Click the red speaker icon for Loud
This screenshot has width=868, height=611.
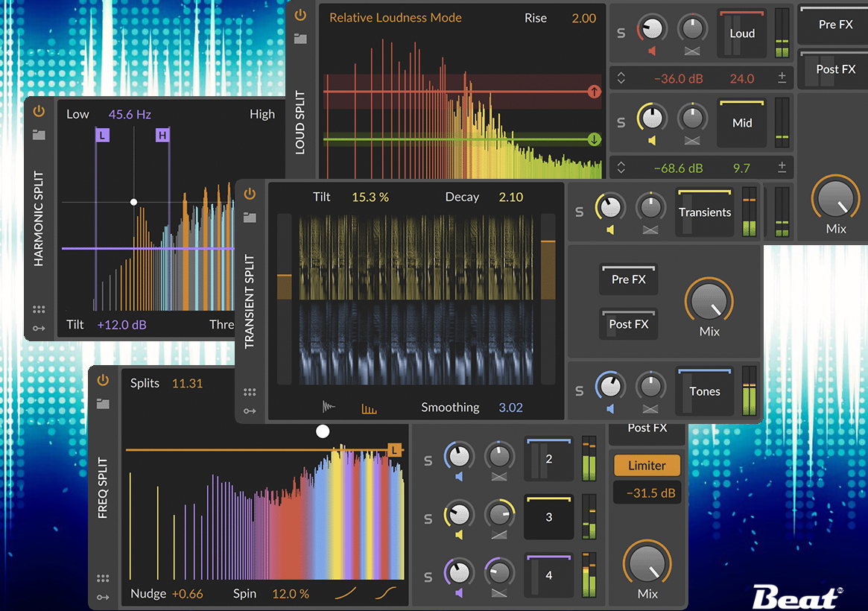[x=652, y=51]
